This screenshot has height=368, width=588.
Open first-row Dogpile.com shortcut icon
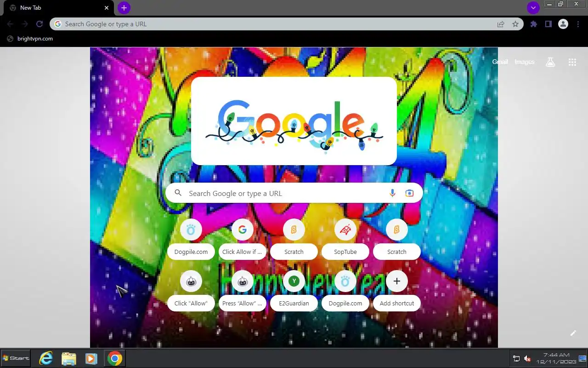tap(191, 229)
